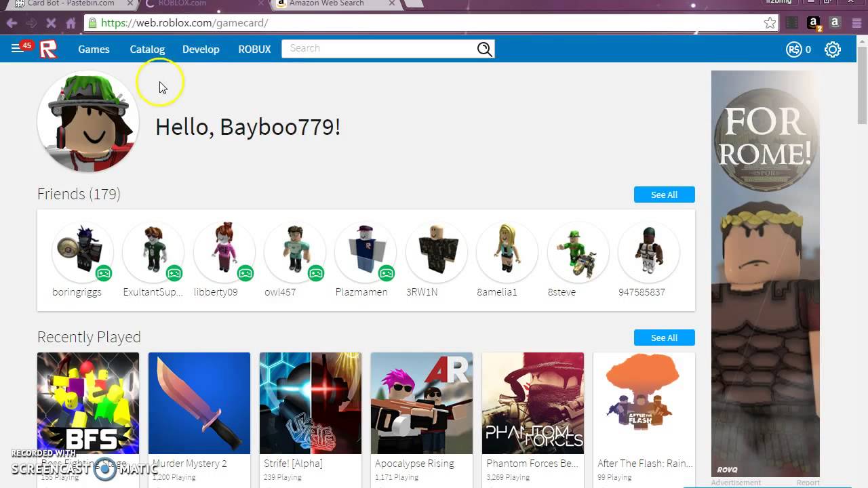Go back with browser back arrow
Screen dimensions: 868x488
(12, 23)
